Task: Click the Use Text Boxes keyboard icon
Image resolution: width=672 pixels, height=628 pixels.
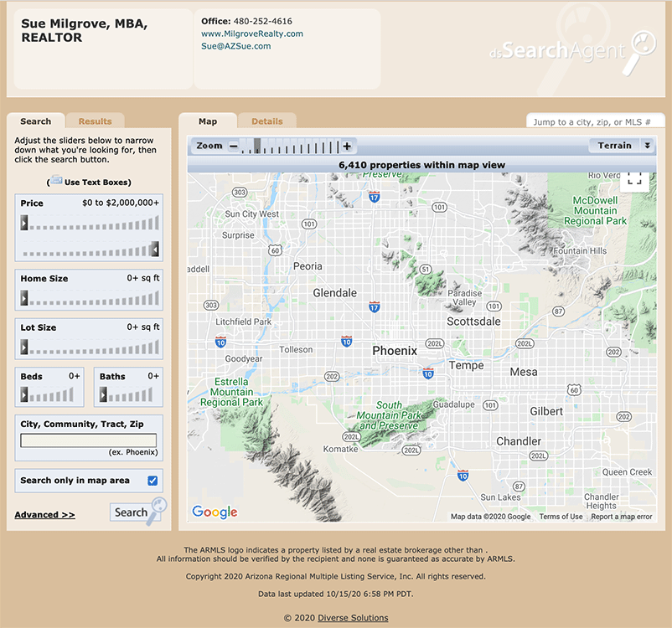Action: pos(56,180)
